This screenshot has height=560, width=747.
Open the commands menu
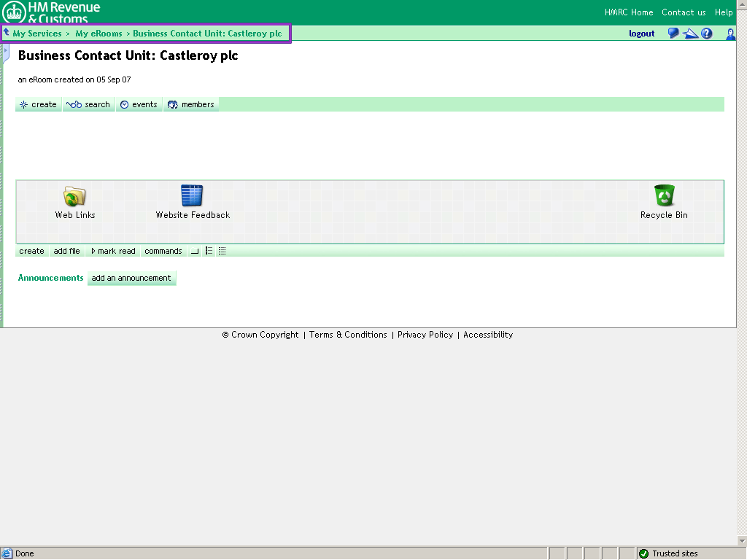163,251
